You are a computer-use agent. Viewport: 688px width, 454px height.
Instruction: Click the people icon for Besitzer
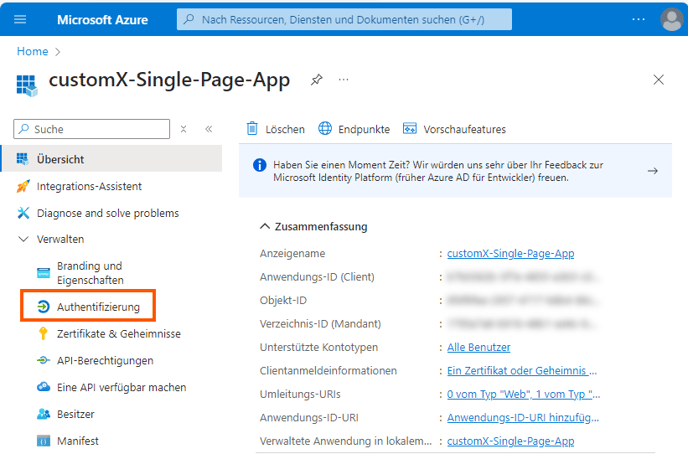(43, 414)
